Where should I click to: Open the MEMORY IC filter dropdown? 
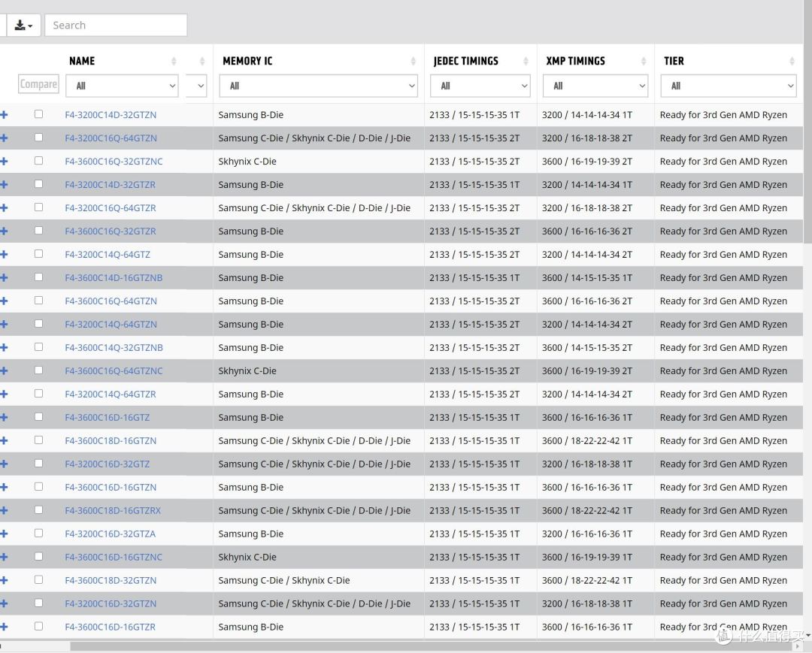coord(319,86)
